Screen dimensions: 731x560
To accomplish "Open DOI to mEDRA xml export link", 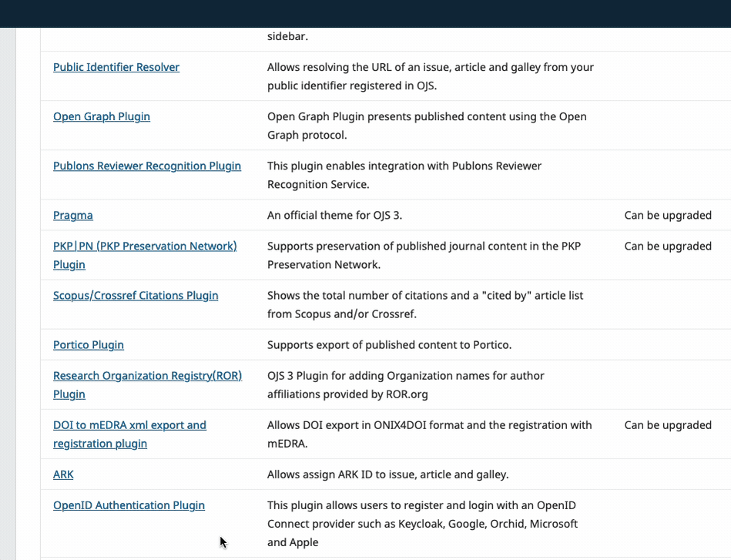I will (129, 434).
